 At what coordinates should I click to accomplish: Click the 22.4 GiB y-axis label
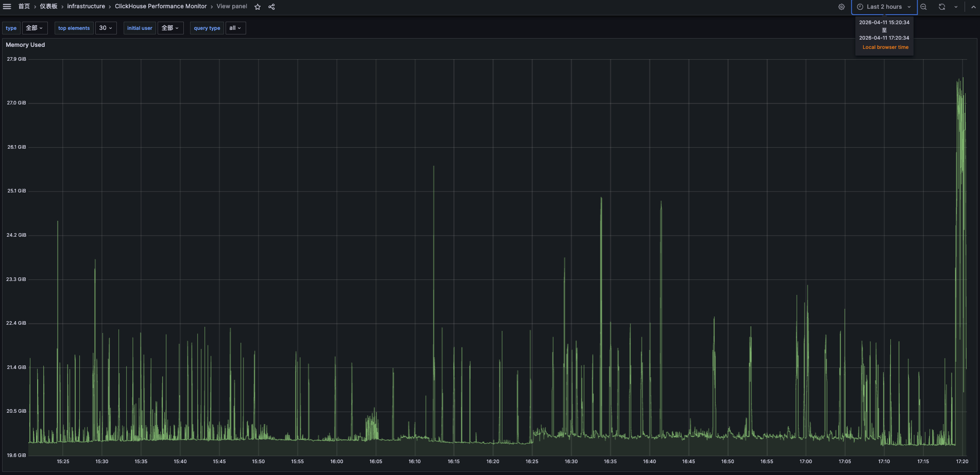pos(16,323)
